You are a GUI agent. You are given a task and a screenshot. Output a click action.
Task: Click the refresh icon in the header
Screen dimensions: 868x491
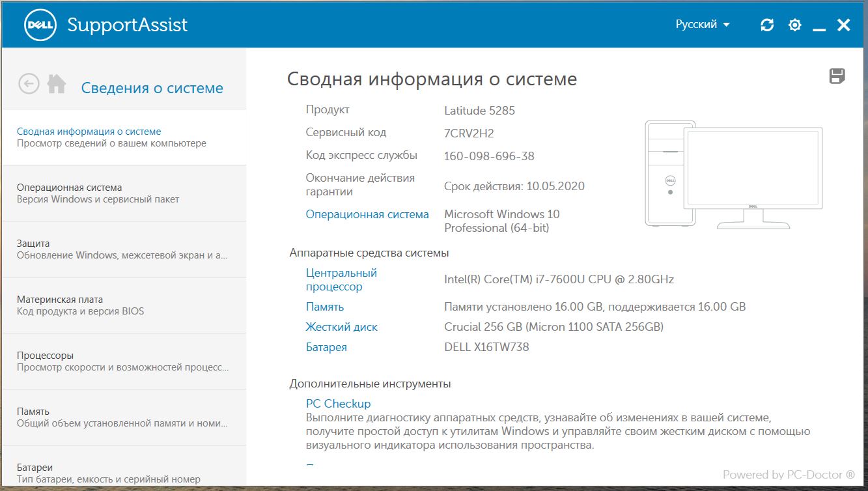(x=768, y=25)
